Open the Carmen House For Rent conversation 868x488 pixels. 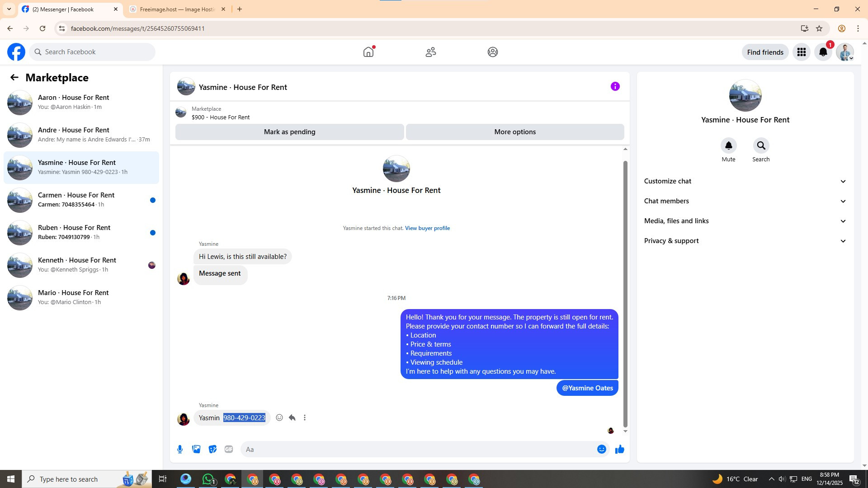pyautogui.click(x=81, y=200)
